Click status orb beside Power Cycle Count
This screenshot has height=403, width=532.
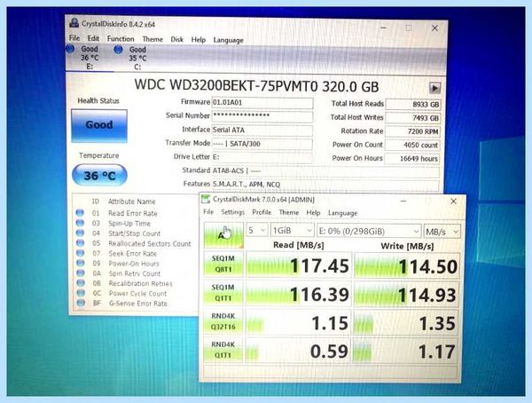(81, 293)
